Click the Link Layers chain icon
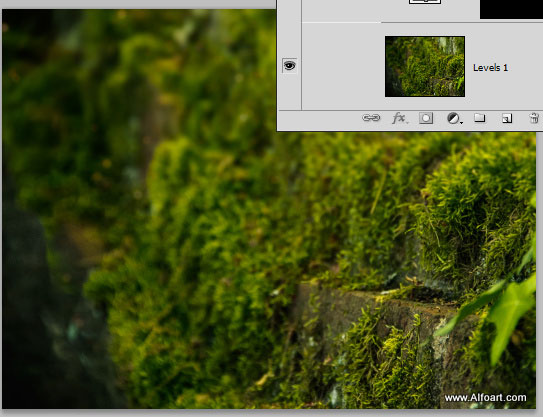 click(371, 118)
